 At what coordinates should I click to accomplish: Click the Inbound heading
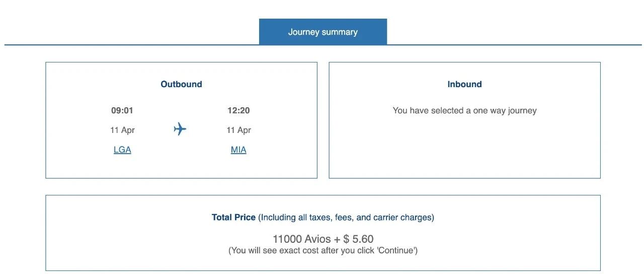[x=464, y=84]
